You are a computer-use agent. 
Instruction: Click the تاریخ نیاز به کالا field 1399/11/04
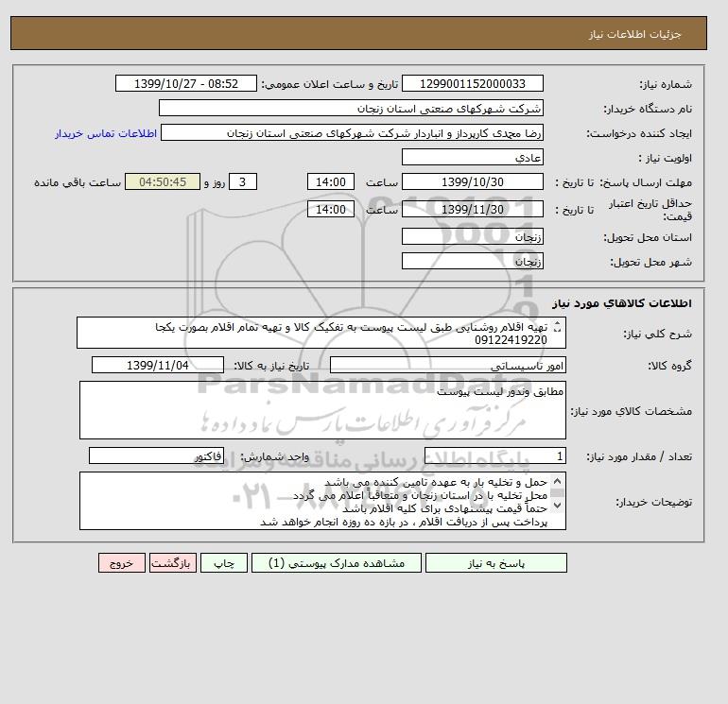[x=158, y=365]
